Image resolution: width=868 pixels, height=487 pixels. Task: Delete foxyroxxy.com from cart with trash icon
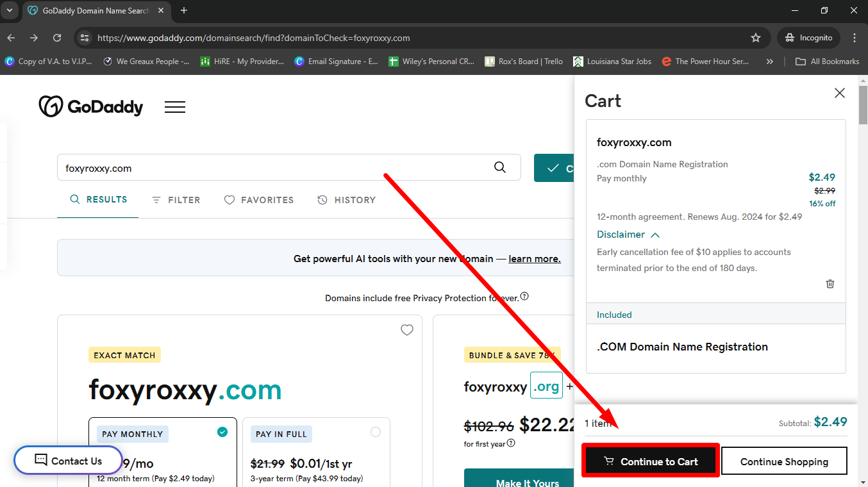click(x=830, y=284)
